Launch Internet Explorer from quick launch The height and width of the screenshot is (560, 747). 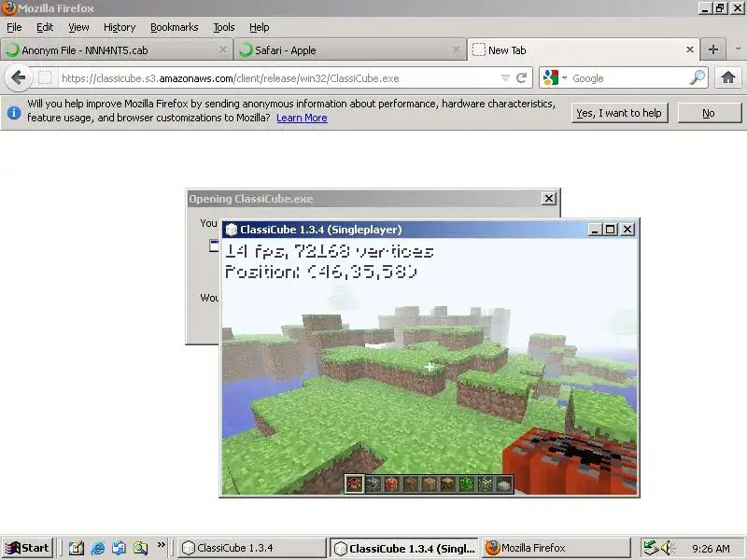point(98,548)
